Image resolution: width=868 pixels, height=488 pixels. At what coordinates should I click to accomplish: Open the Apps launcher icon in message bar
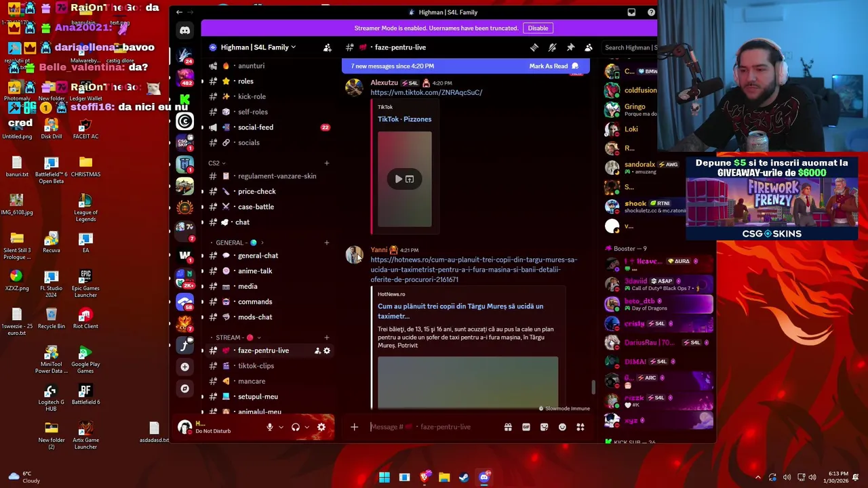point(580,427)
